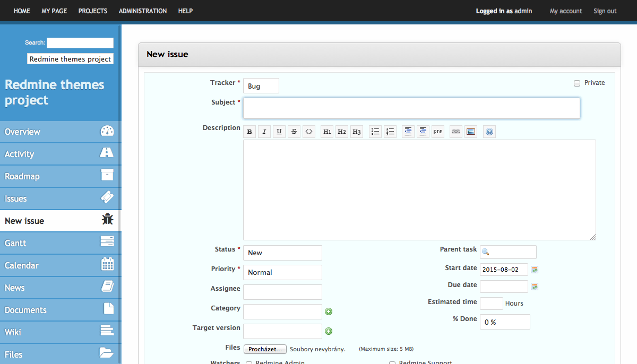Open Issues in the project sidebar
637x364 pixels.
coord(61,198)
